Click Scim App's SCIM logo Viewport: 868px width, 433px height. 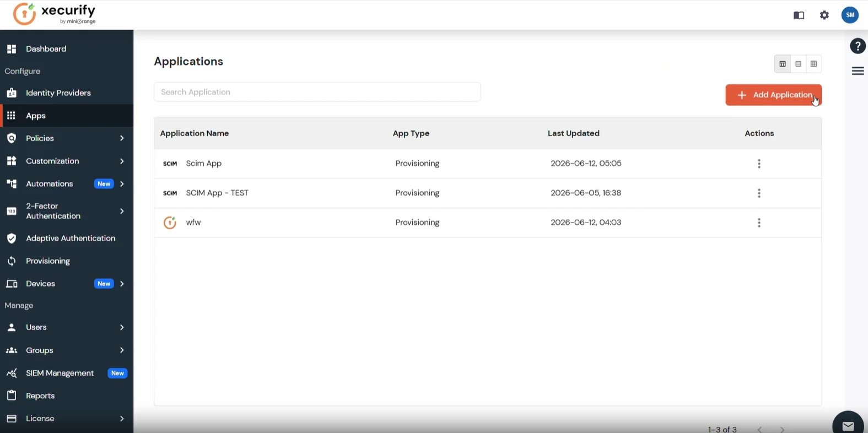tap(170, 164)
